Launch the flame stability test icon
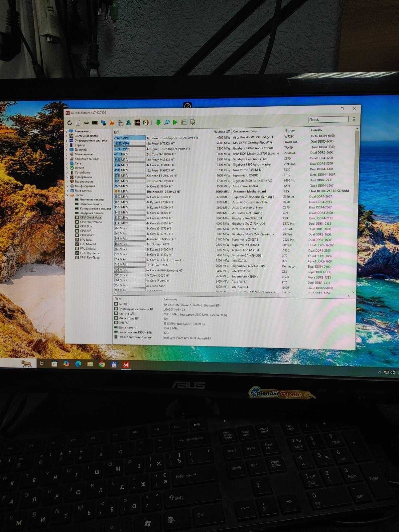Viewport: 399px width, 532px height. point(112,123)
